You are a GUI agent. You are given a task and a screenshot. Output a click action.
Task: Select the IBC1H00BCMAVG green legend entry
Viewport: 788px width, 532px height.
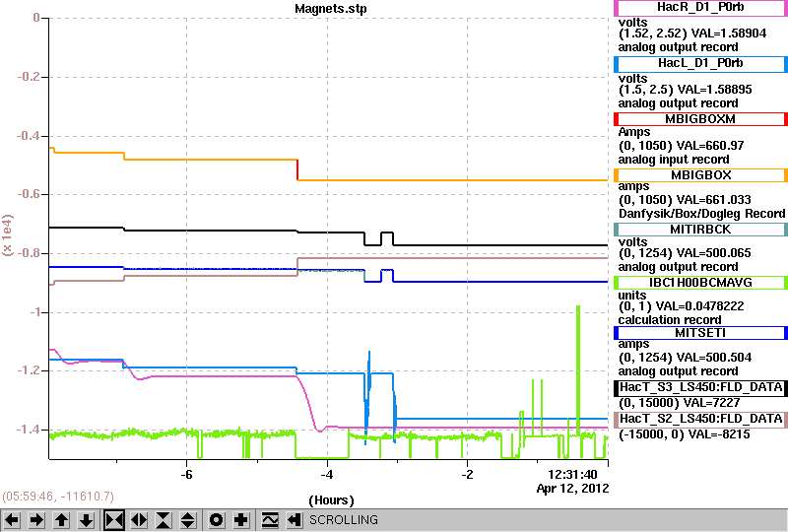click(700, 283)
